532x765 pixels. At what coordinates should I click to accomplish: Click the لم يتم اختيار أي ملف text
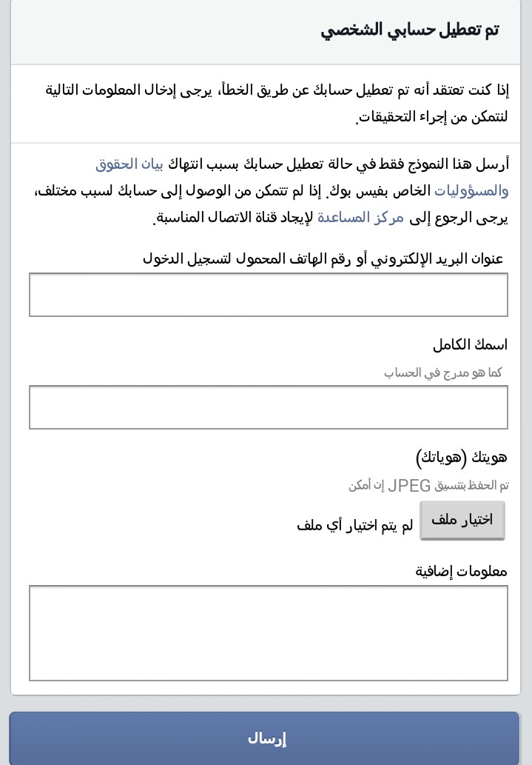(x=355, y=526)
